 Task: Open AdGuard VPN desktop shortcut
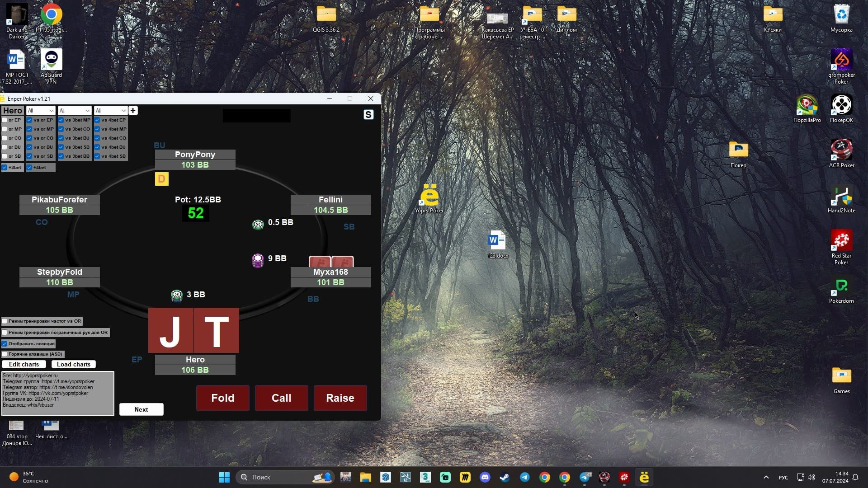click(51, 66)
